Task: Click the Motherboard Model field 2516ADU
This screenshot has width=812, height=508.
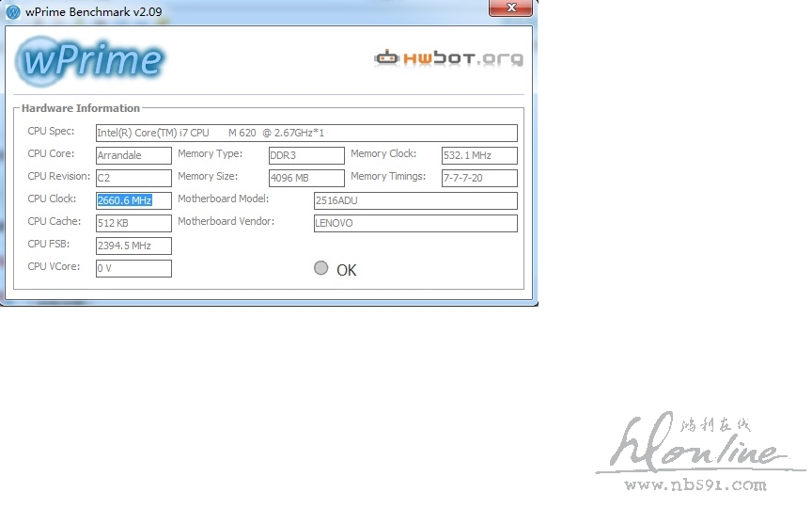Action: point(415,200)
